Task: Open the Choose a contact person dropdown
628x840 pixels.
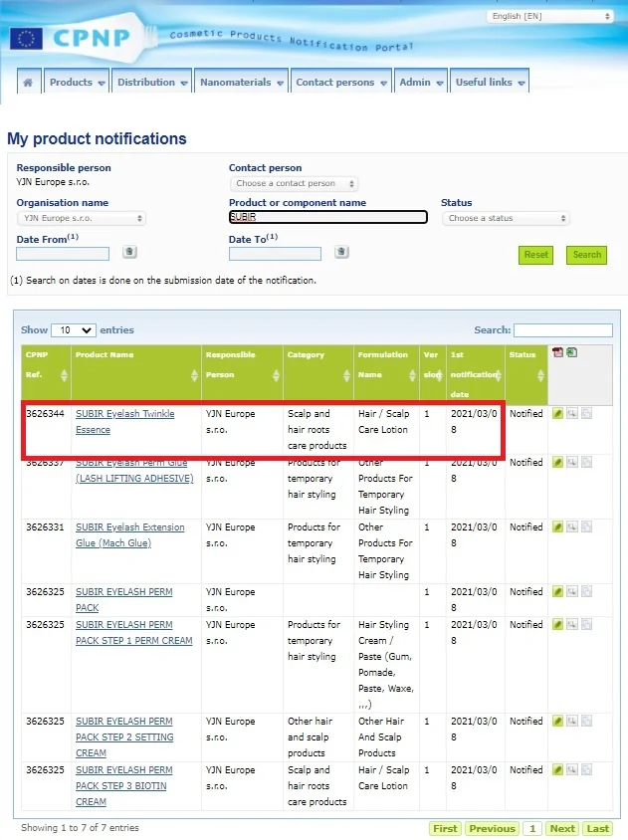Action: pyautogui.click(x=295, y=184)
